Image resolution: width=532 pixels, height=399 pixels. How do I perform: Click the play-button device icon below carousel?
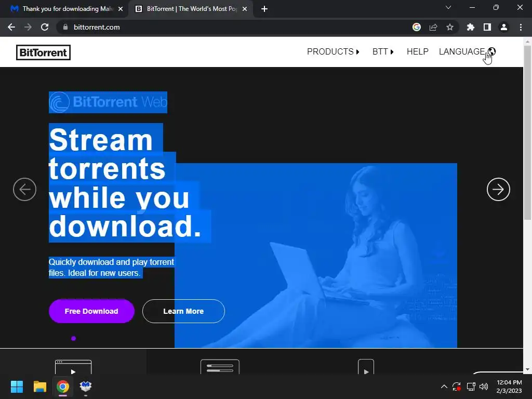click(366, 367)
